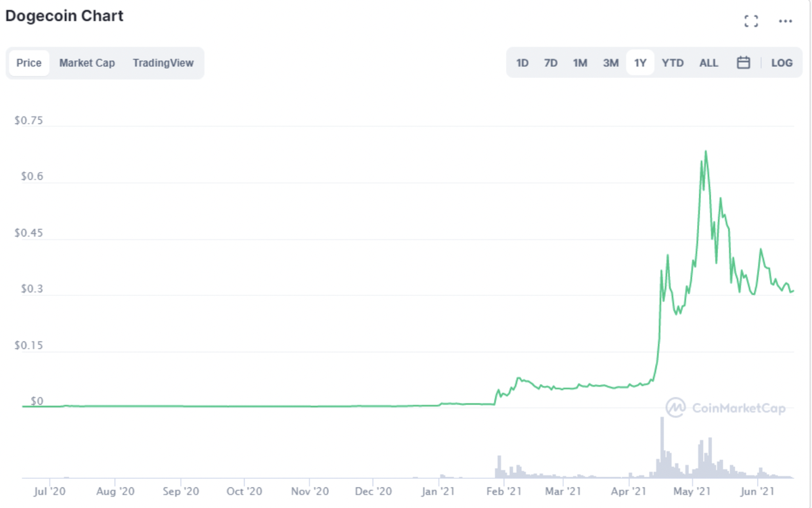Select the 1Y time range
Screen dimensions: 812x508
coord(640,63)
